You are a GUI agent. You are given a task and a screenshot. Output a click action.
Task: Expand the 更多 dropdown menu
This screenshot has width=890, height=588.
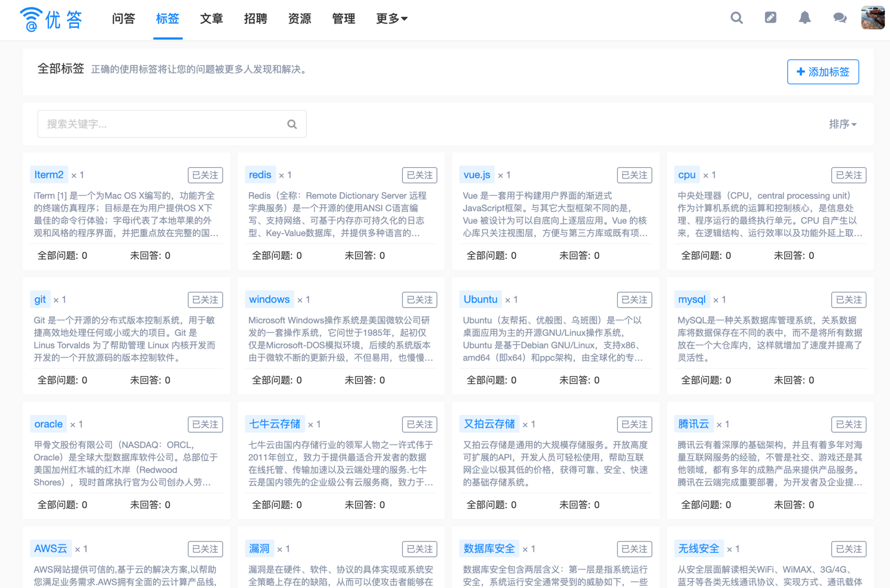(392, 19)
